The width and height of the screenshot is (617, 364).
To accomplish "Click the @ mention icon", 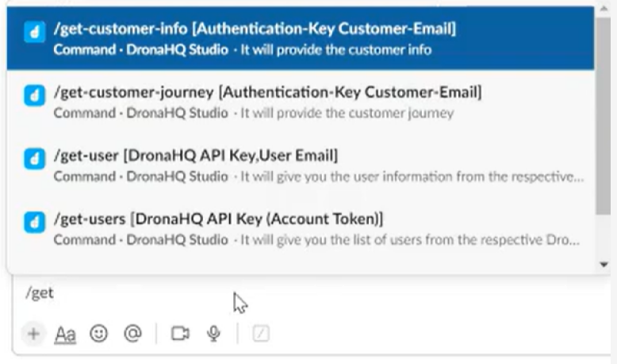I will (x=132, y=335).
